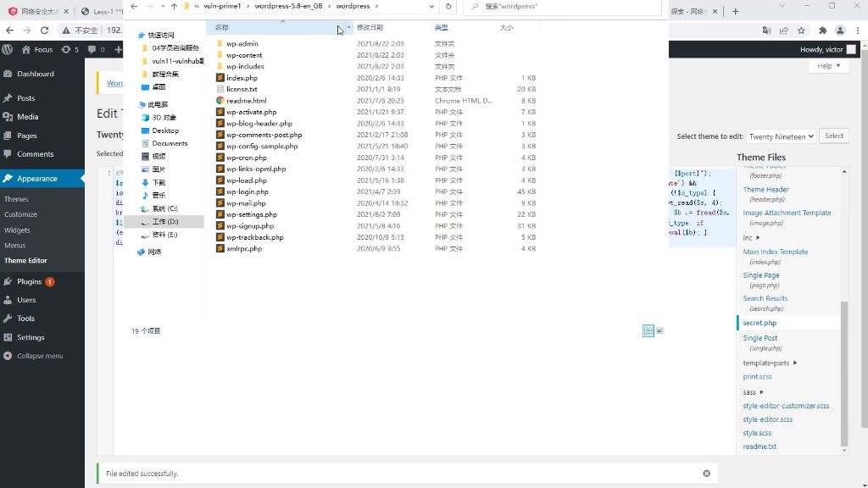Image resolution: width=868 pixels, height=488 pixels.
Task: Open Network in navigation pane
Action: point(154,252)
